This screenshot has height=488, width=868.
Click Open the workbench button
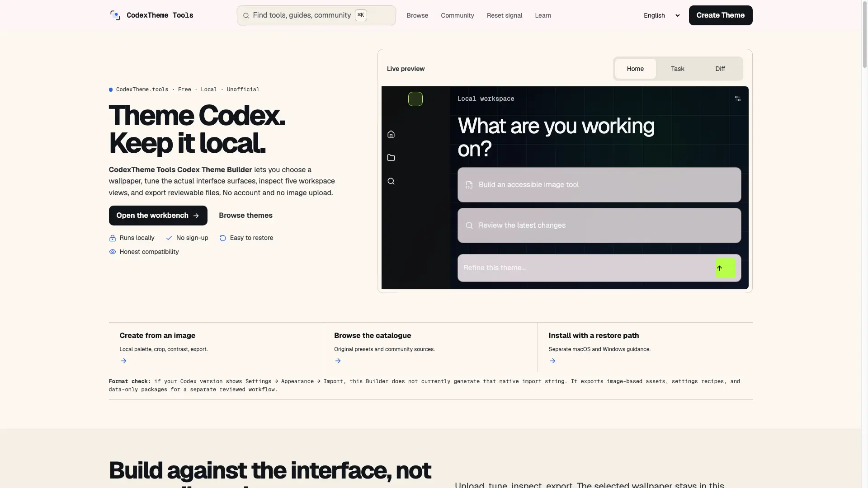tap(158, 216)
